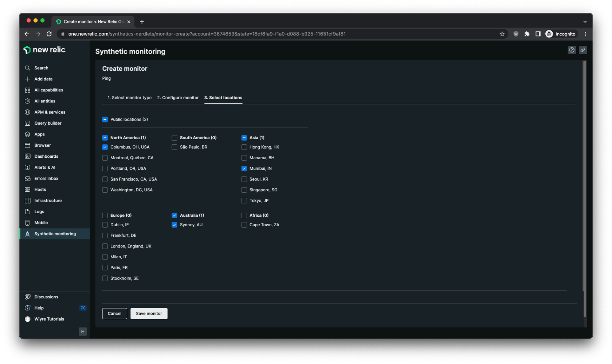The width and height of the screenshot is (612, 364).
Task: Enable the London, England, UK checkbox
Action: click(105, 246)
